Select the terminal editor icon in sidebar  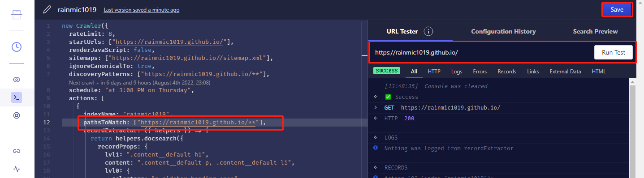coord(17,97)
